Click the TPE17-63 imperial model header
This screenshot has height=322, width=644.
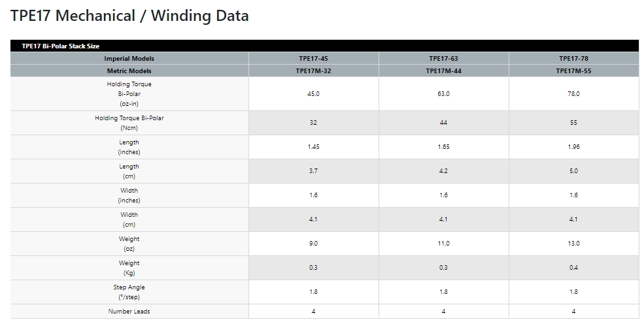443,58
